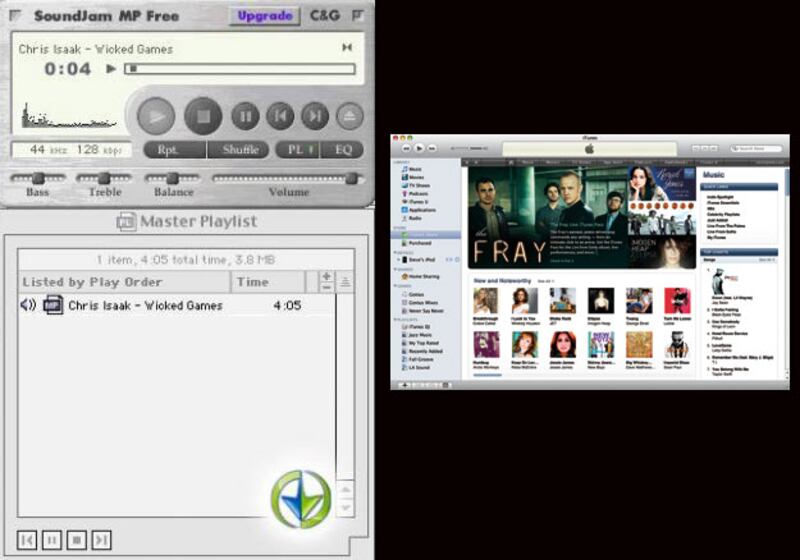Select iTunes DJ playlist in sidebar
The image size is (800, 560).
(x=416, y=326)
